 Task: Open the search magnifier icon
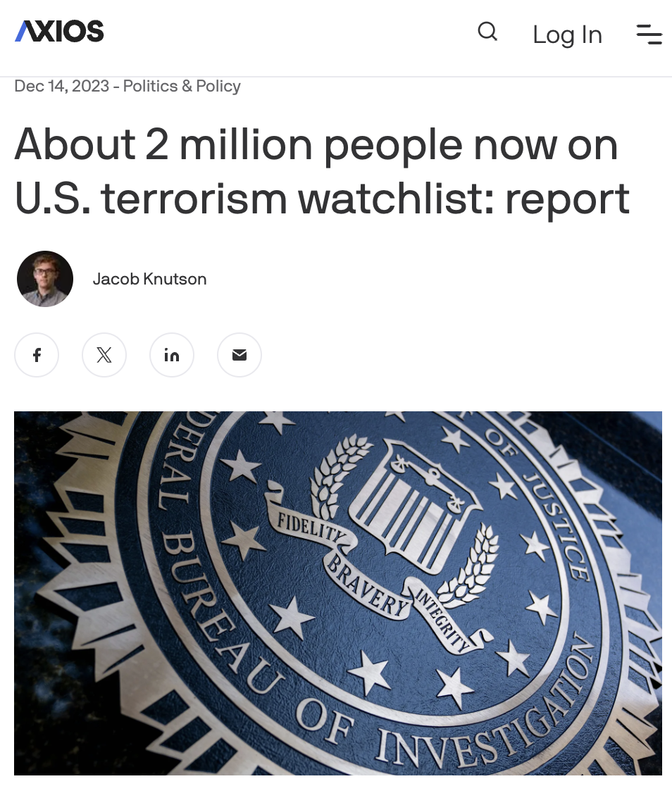pos(487,32)
